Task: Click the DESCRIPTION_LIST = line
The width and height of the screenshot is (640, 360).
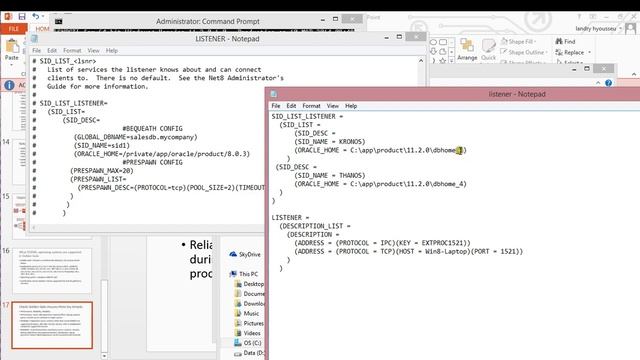Action: tap(315, 226)
